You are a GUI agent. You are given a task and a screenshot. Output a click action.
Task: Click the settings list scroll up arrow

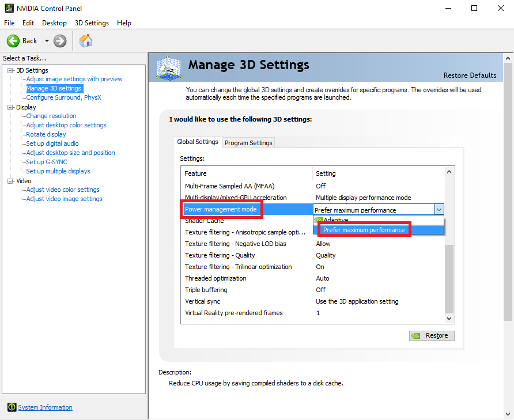[449, 172]
